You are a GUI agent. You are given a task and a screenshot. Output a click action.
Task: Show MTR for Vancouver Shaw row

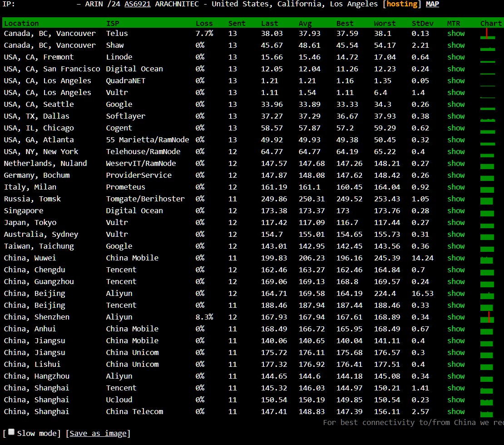click(x=456, y=45)
